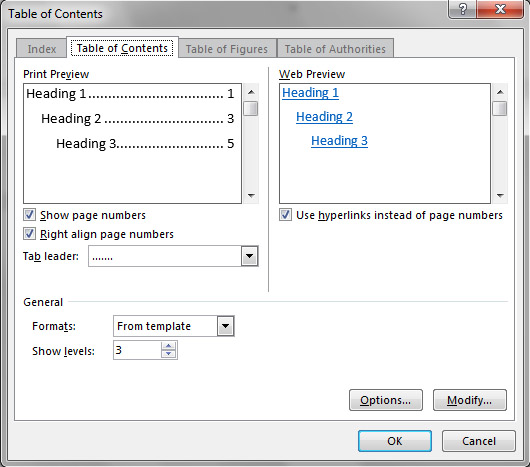The height and width of the screenshot is (467, 530).
Task: Uncheck Right align page numbers
Action: pos(29,234)
